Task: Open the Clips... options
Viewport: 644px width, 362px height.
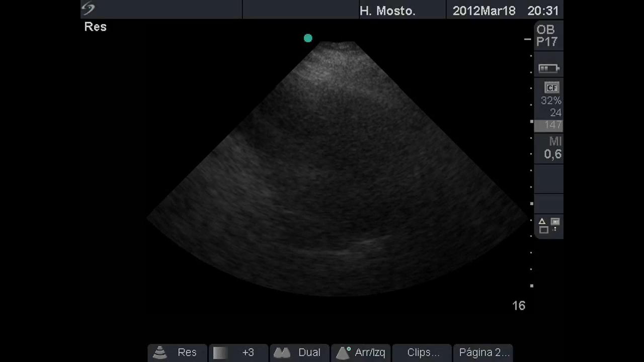Action: [x=423, y=352]
